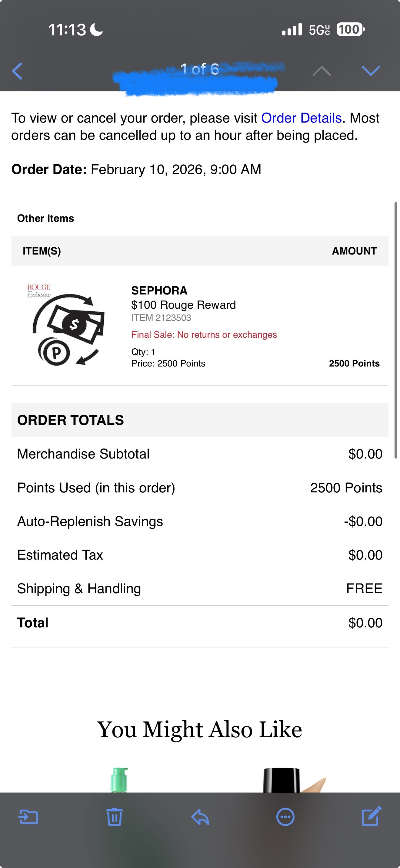Click the email scrollbar on right edge
This screenshot has height=868, width=400.
tap(396, 330)
